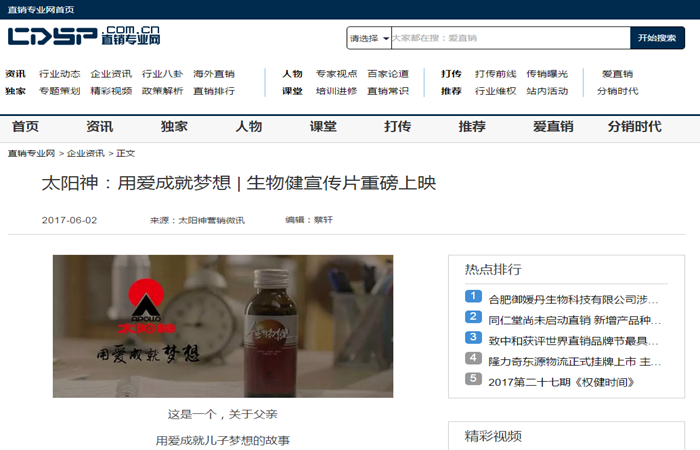This screenshot has height=450, width=700.
Task: Open hot article 同仁堂尚未启动直销
Action: (575, 321)
